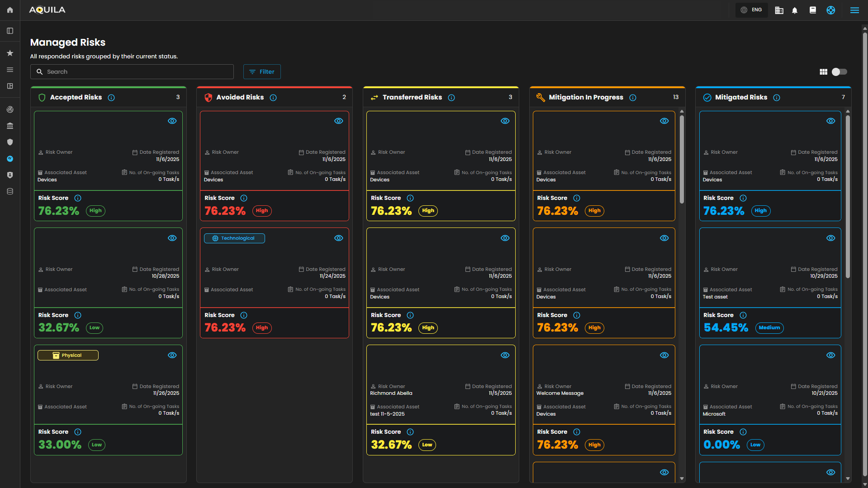Click the Filter button
Image resolution: width=868 pixels, height=488 pixels.
262,72
